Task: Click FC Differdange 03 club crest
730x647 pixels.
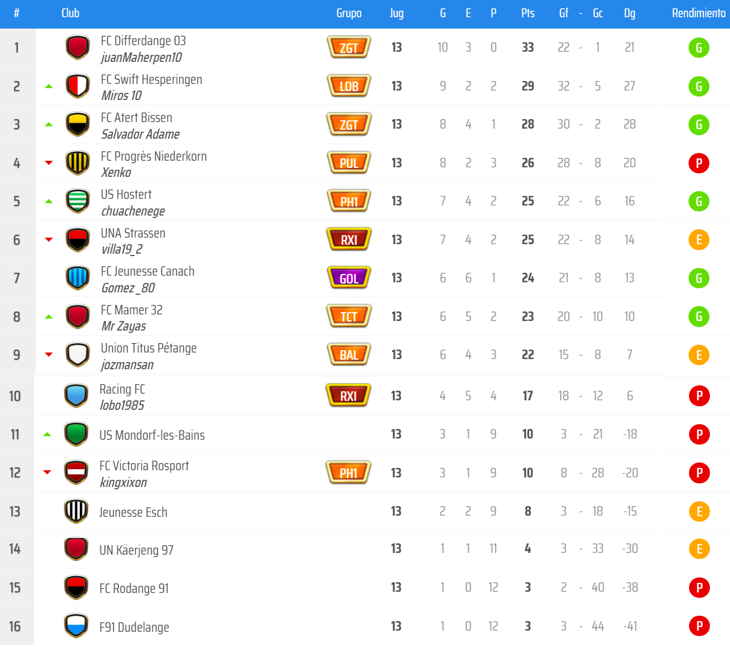Action: (x=77, y=48)
